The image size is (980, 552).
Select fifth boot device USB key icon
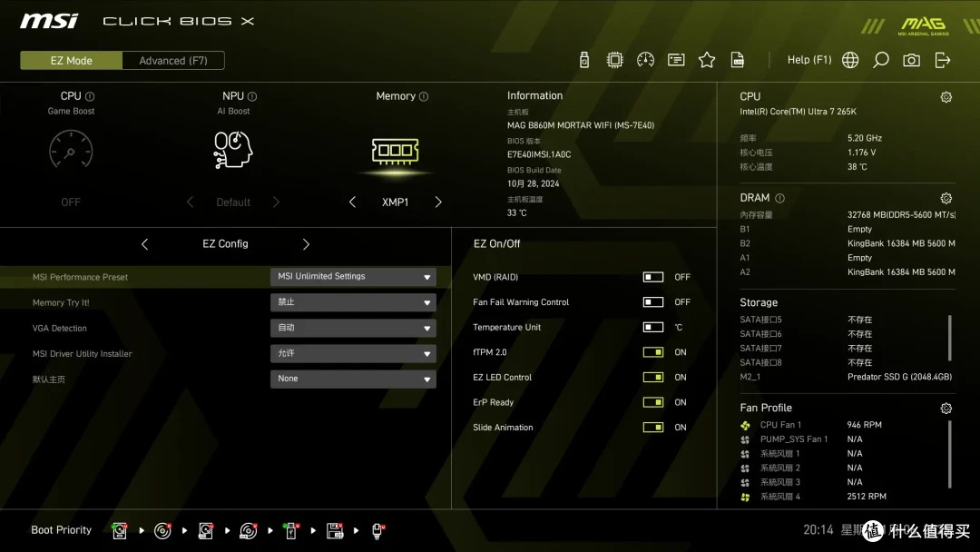(290, 531)
